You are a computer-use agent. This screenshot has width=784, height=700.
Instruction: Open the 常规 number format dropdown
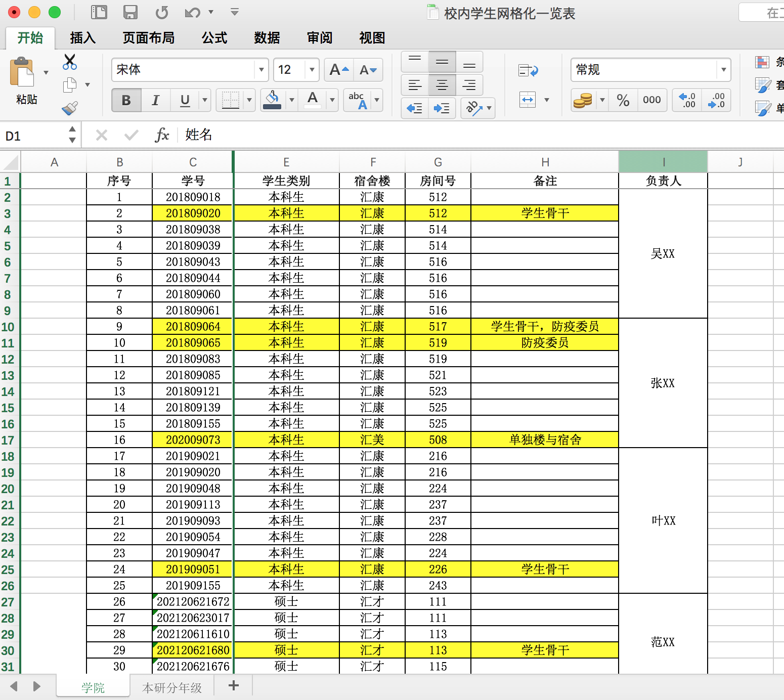pos(724,70)
